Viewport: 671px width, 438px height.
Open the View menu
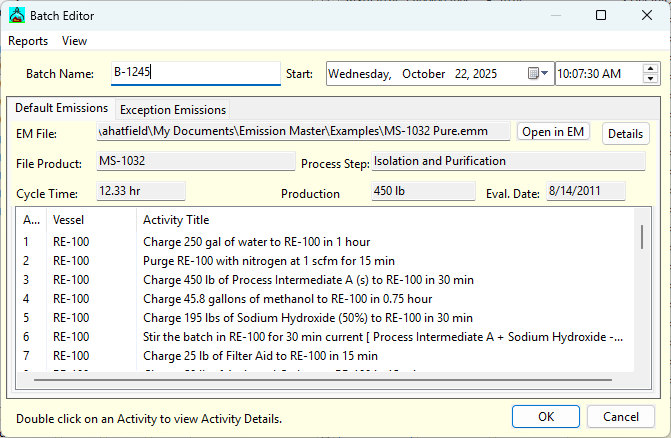74,41
